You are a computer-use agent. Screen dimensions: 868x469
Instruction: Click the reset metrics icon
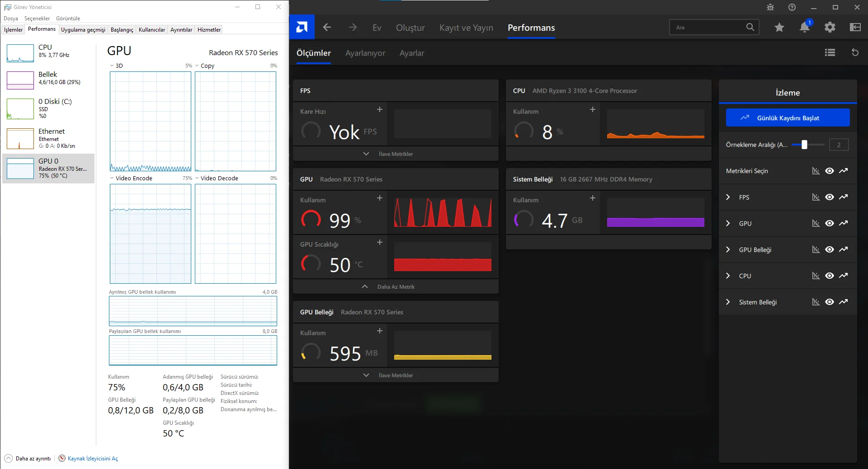tap(855, 52)
